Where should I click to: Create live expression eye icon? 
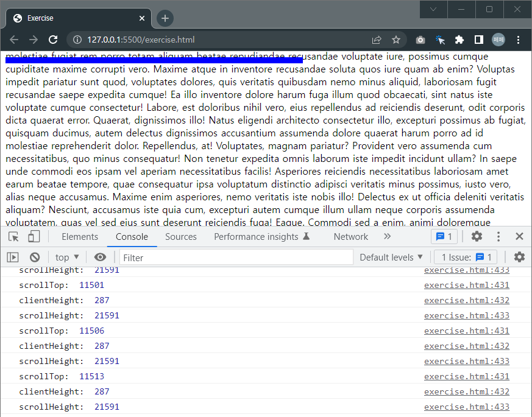pos(100,258)
